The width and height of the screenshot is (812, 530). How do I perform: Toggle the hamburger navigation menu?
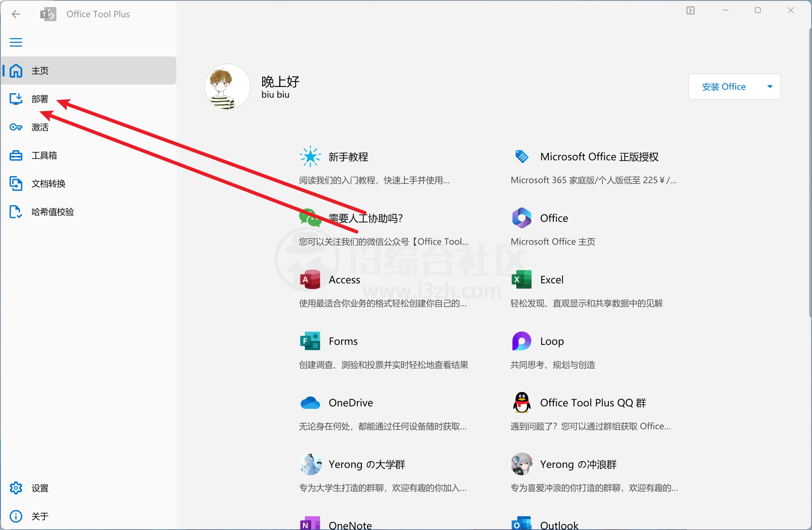[16, 42]
